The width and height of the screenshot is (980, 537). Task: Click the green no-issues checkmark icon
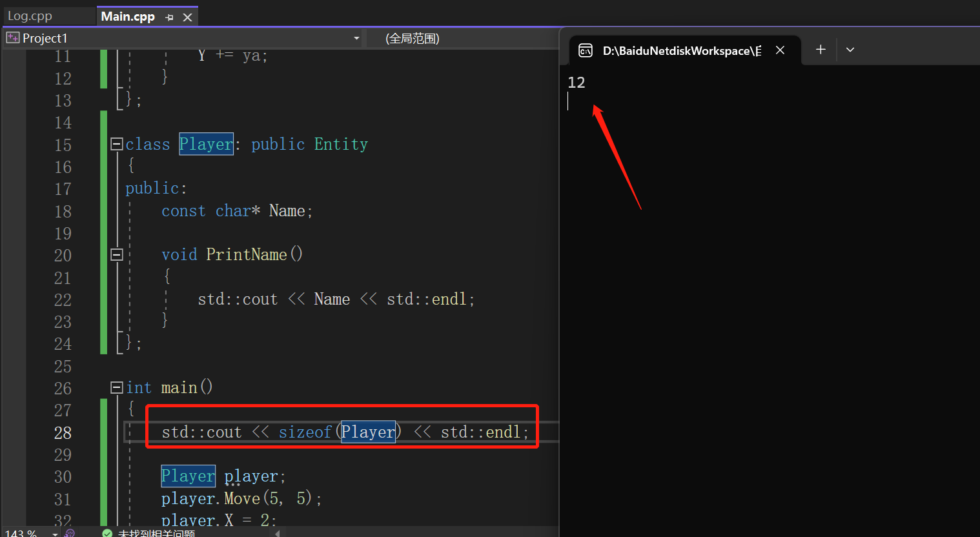[107, 533]
